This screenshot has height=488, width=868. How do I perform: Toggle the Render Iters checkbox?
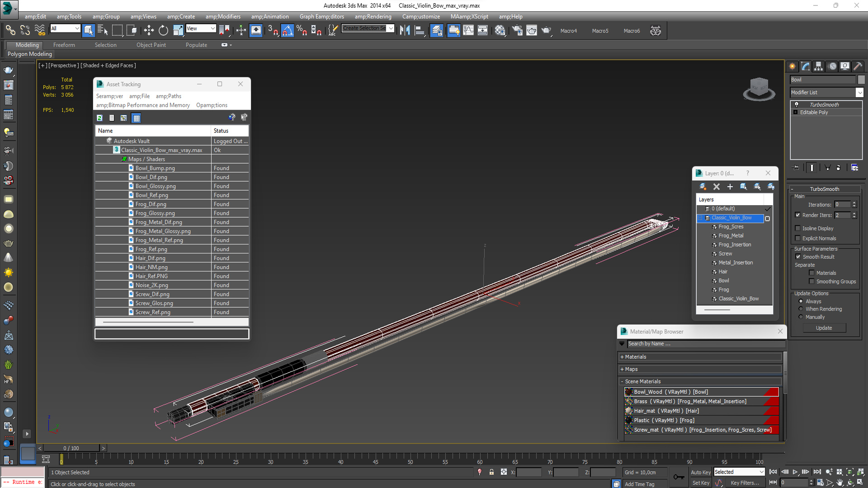pos(797,215)
